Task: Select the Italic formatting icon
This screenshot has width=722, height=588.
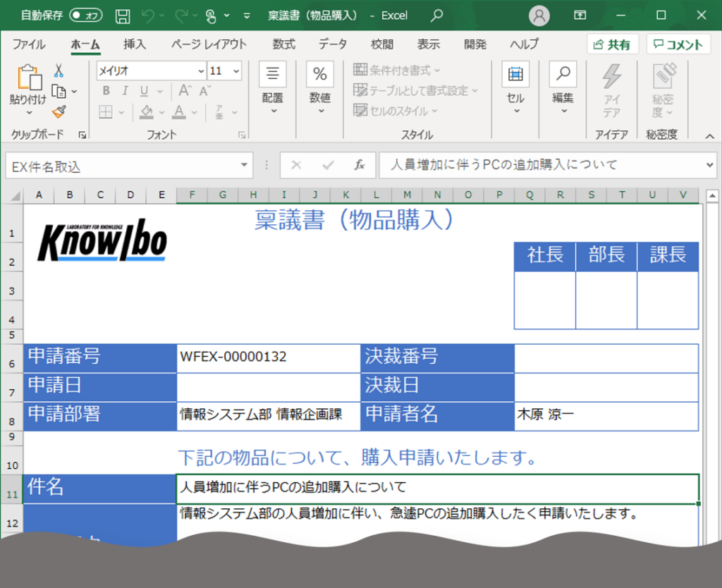Action: point(126,92)
